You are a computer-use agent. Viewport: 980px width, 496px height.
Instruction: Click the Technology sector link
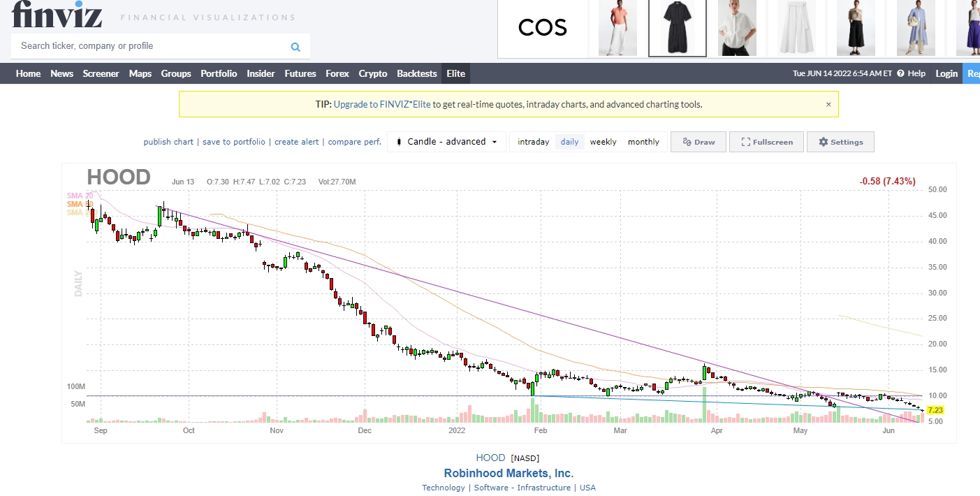(x=444, y=488)
